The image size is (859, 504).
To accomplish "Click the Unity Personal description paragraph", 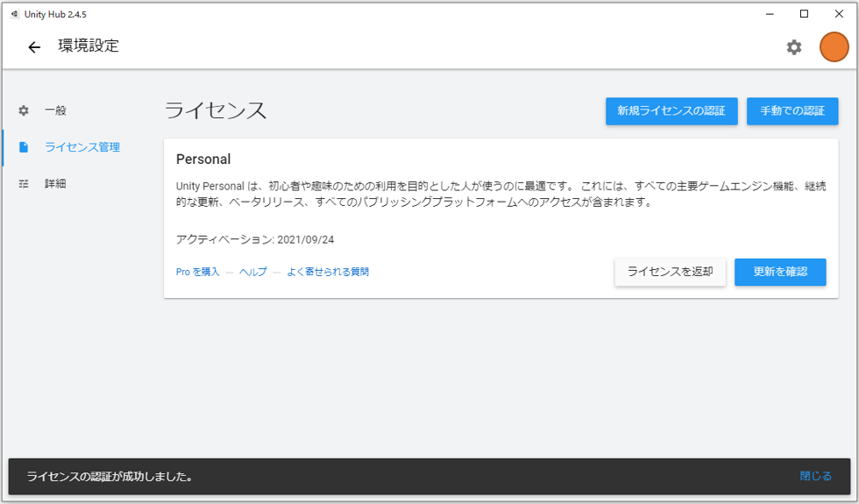I will point(500,194).
